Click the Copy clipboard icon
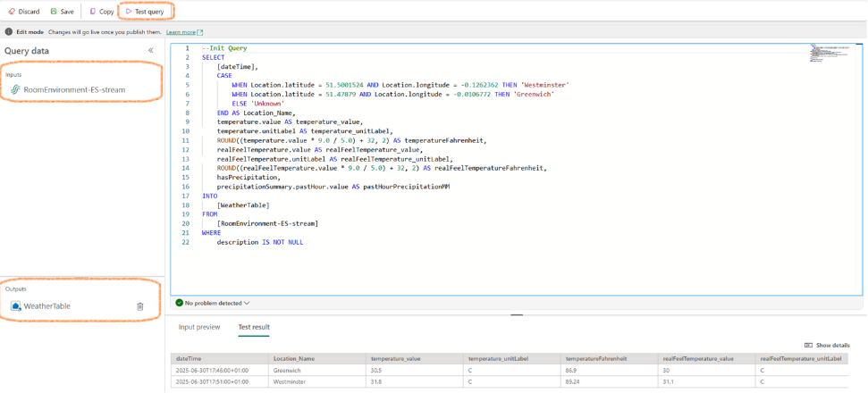The width and height of the screenshot is (868, 393). 92,11
